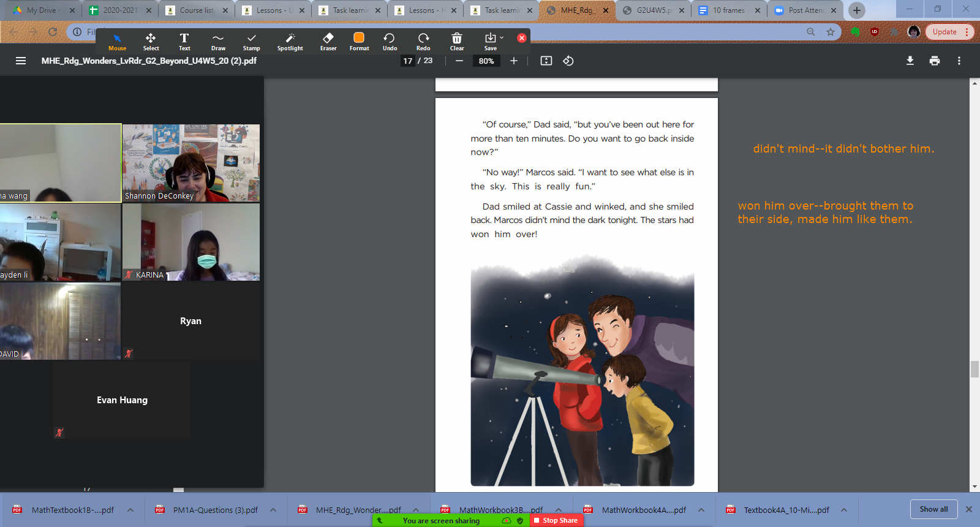Image resolution: width=980 pixels, height=527 pixels.
Task: Expand PM1A-Questions download options chevron
Action: tap(273, 510)
